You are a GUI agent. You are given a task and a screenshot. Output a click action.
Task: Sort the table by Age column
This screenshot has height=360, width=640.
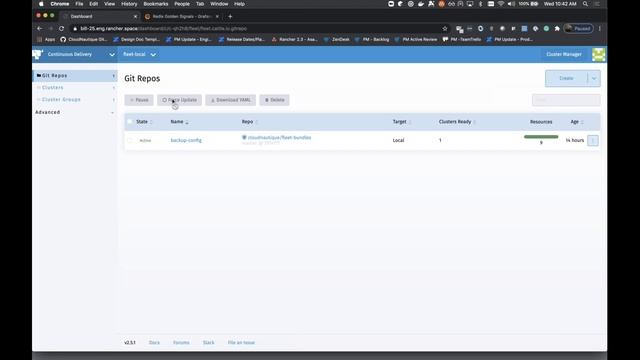coord(577,122)
